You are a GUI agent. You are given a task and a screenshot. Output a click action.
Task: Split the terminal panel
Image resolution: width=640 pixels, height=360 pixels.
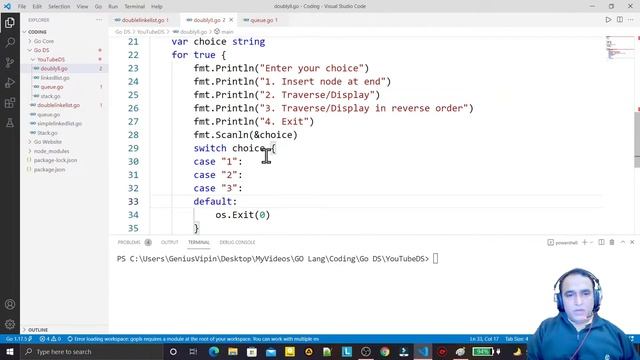click(x=601, y=242)
